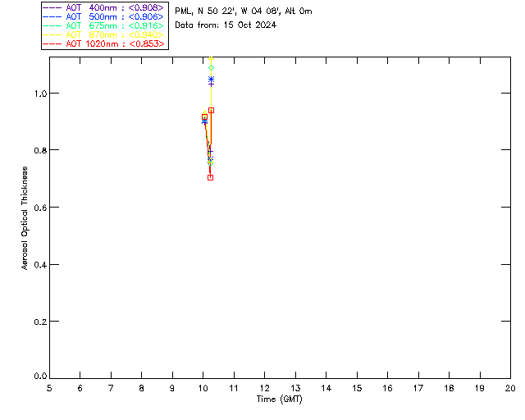
Task: Click the x-axis tick label 15
Action: click(357, 388)
